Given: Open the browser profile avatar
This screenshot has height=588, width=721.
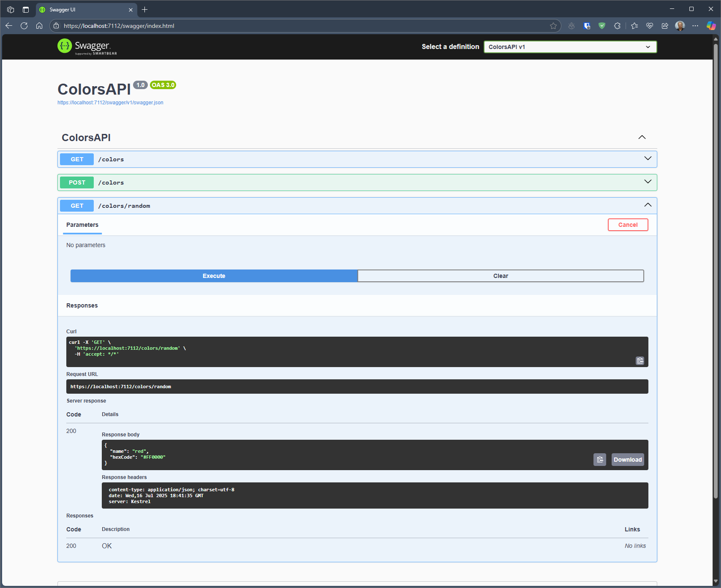Looking at the screenshot, I should [x=680, y=26].
